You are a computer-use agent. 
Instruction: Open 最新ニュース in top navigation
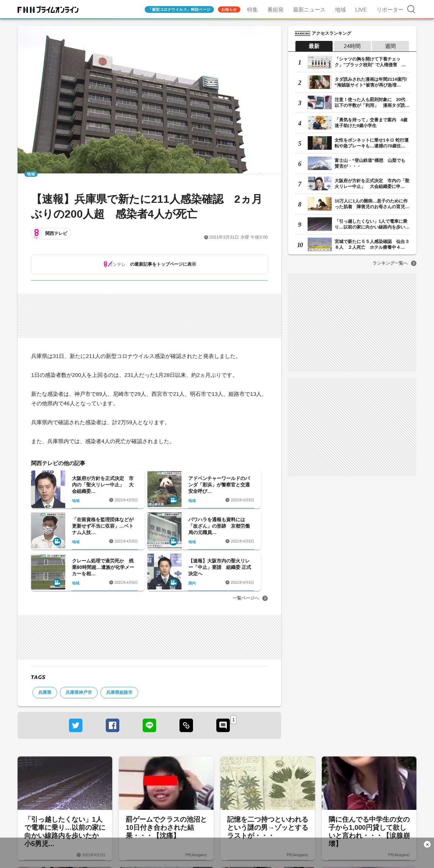click(x=309, y=10)
